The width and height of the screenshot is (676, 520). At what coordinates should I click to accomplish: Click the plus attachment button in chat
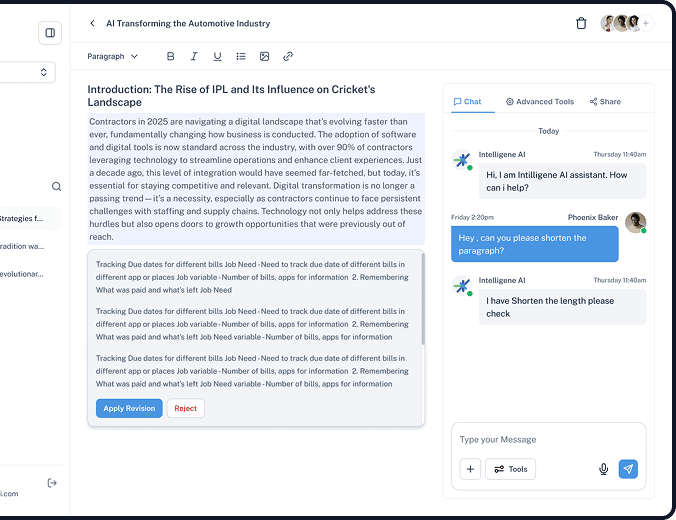(x=470, y=469)
